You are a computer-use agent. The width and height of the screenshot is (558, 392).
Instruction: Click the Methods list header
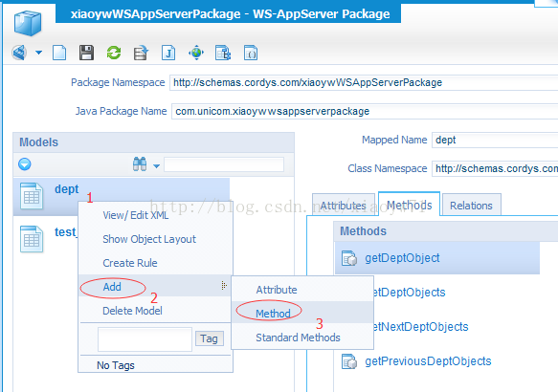(446, 231)
